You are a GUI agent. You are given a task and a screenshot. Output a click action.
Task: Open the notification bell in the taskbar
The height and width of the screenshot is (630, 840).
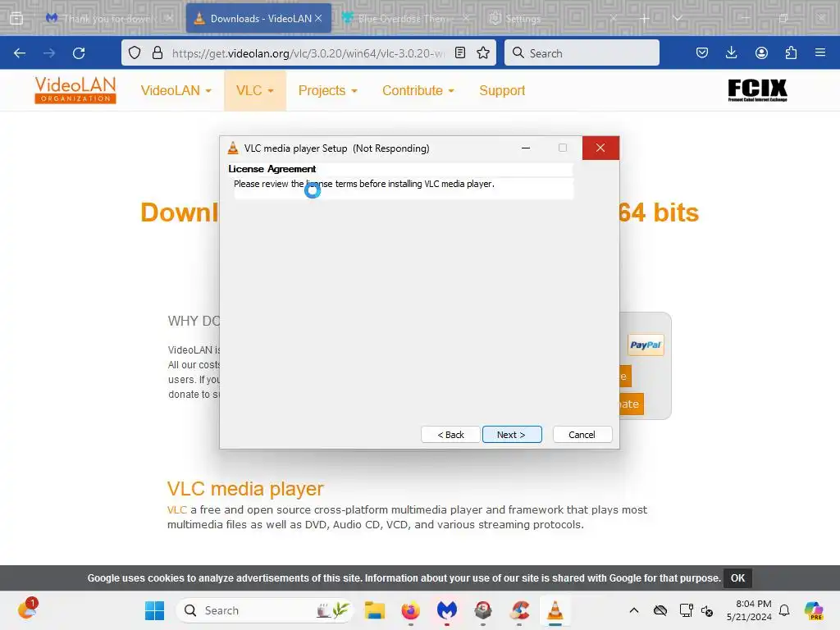click(784, 610)
